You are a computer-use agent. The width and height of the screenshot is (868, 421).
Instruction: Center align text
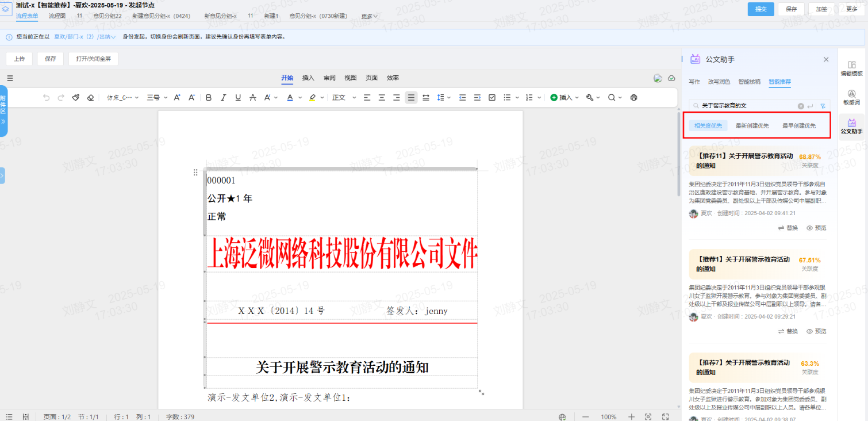382,98
